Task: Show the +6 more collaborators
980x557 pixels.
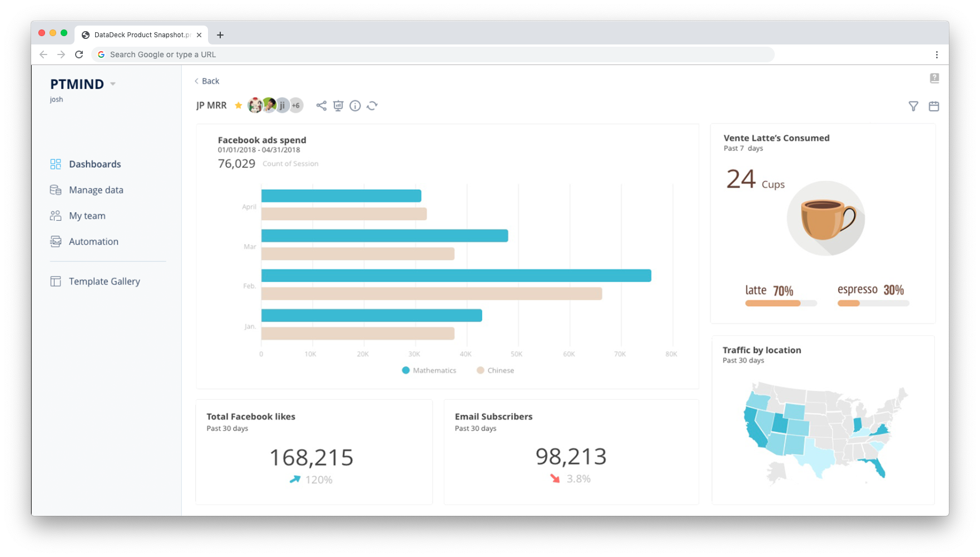Action: (x=296, y=105)
